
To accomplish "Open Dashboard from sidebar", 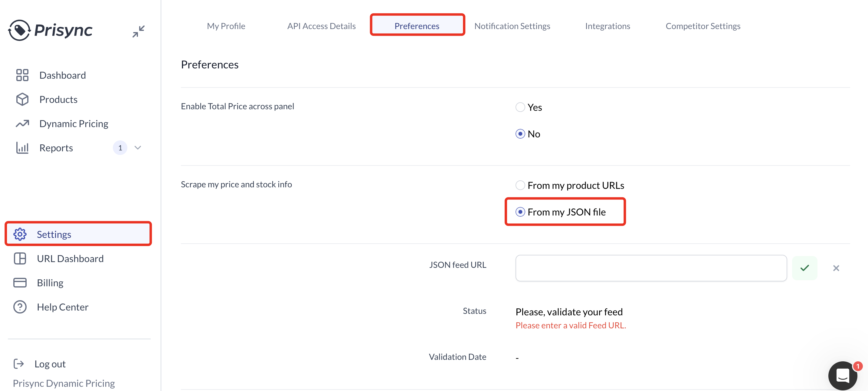I will [63, 75].
